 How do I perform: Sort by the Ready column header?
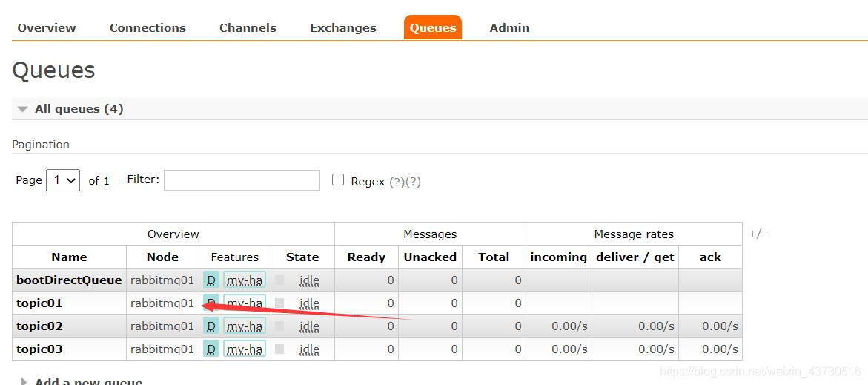366,257
